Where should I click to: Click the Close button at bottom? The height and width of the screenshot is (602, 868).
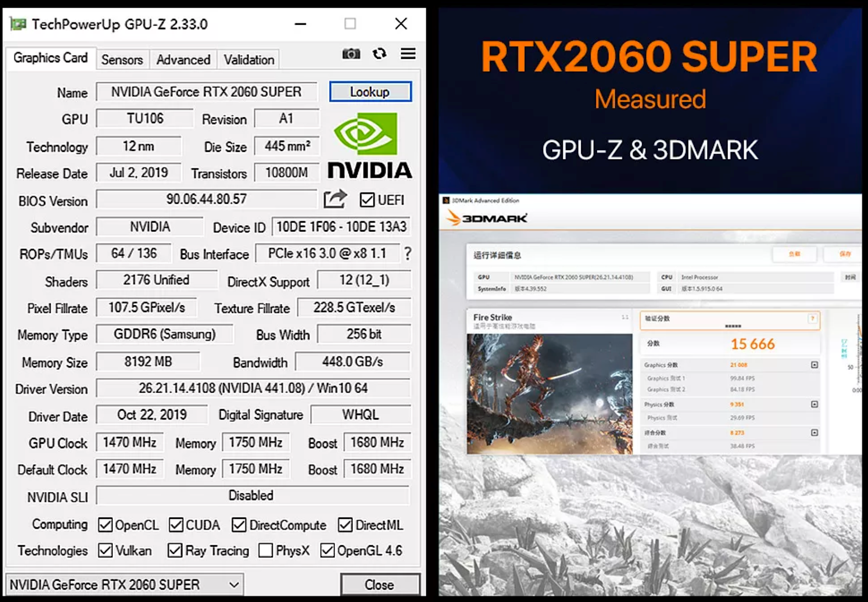pyautogui.click(x=379, y=585)
